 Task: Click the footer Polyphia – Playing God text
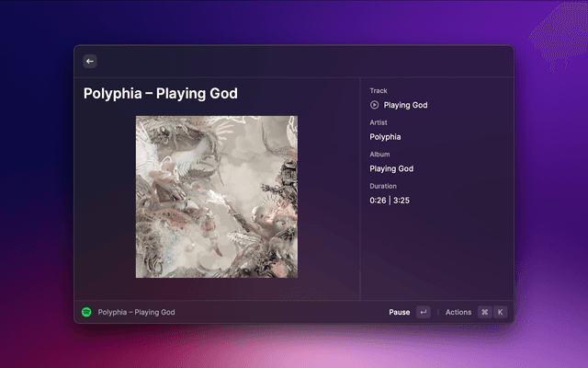pyautogui.click(x=137, y=312)
